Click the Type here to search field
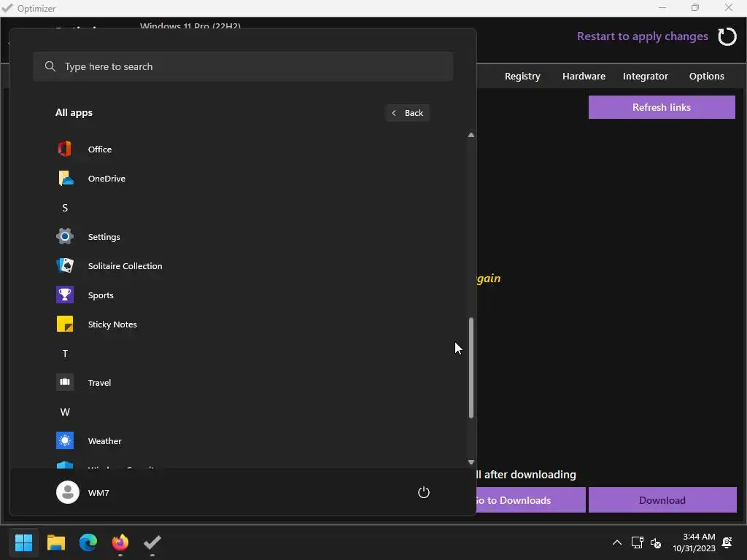This screenshot has height=560, width=747. click(x=243, y=66)
